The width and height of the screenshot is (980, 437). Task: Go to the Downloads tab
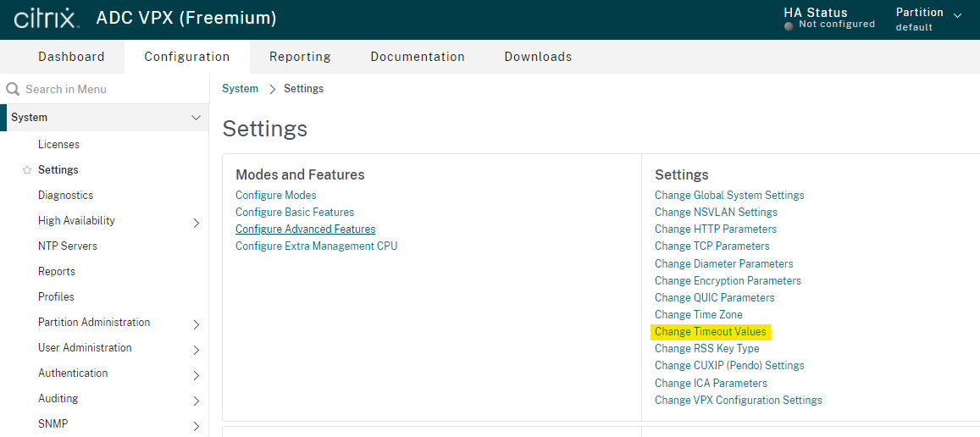click(x=538, y=56)
